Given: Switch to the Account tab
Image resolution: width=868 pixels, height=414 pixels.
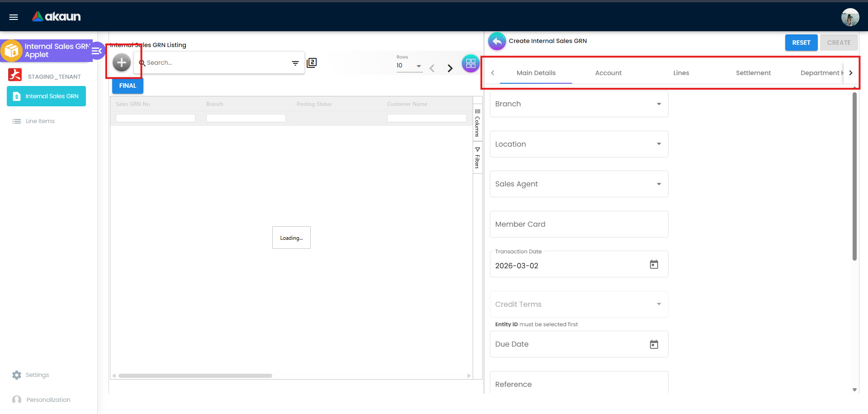Looking at the screenshot, I should 608,73.
